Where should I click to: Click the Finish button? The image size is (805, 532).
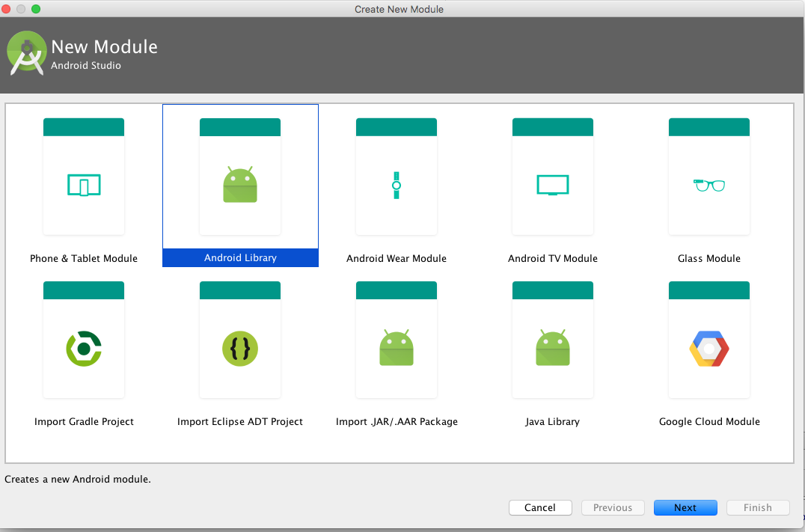pyautogui.click(x=758, y=507)
